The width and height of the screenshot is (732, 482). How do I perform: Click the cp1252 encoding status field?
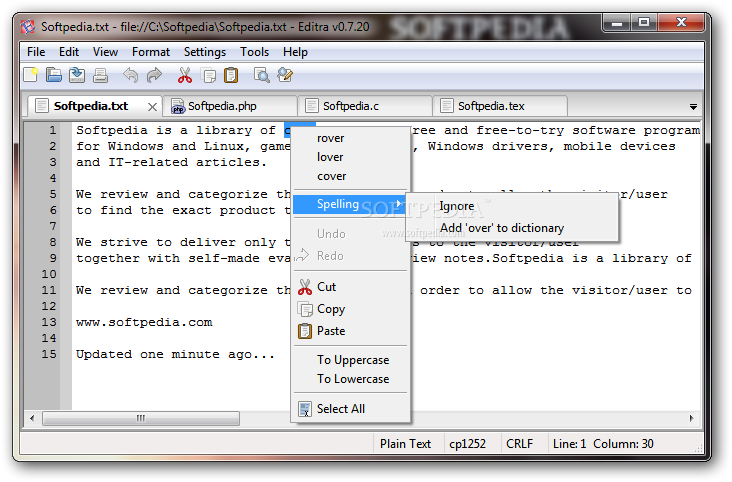pyautogui.click(x=468, y=444)
